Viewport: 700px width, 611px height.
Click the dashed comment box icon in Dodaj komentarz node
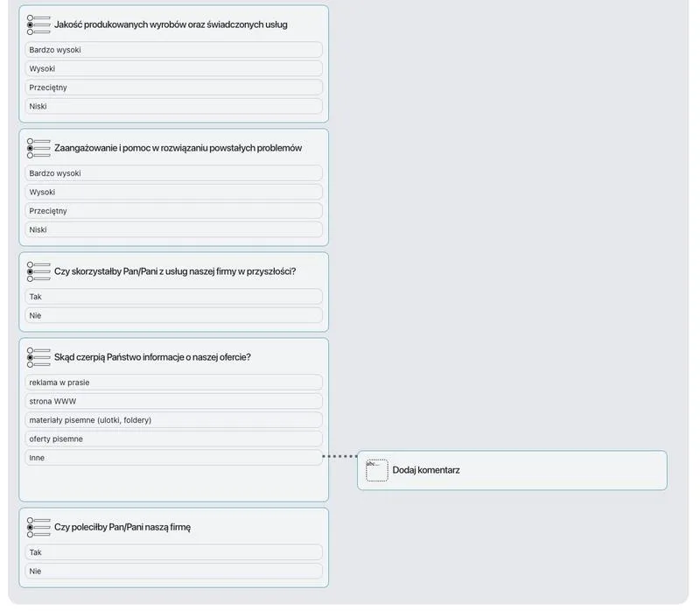point(376,470)
